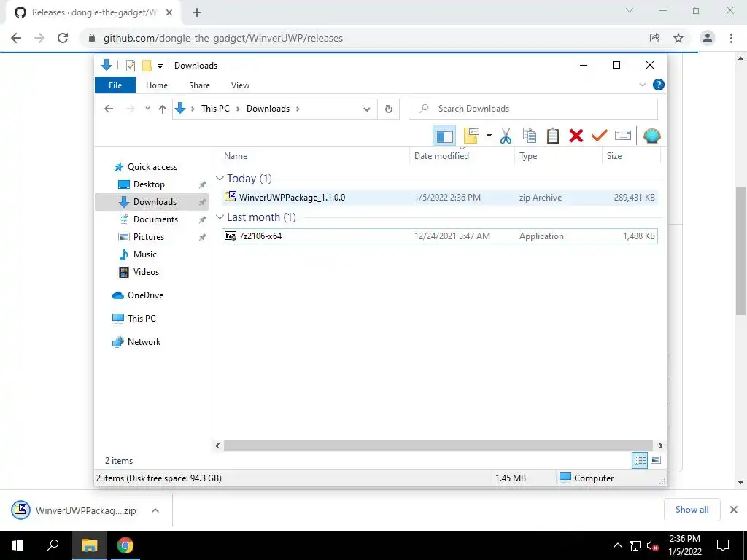
Task: Go up one folder level
Action: point(163,109)
